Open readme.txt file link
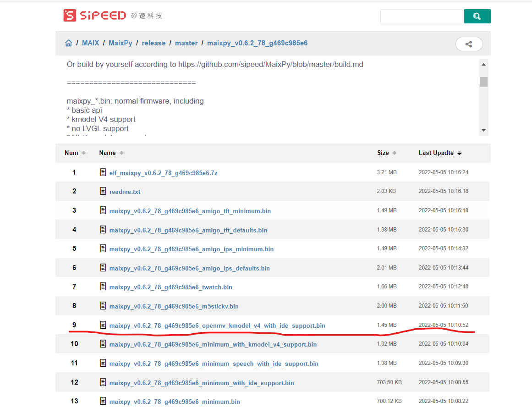 (125, 192)
